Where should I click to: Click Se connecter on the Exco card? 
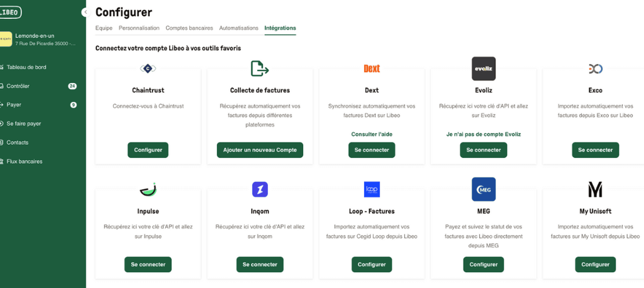pyautogui.click(x=595, y=150)
